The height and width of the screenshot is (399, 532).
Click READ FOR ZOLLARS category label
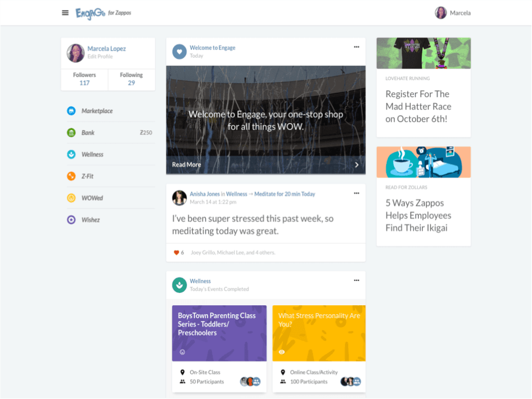406,187
